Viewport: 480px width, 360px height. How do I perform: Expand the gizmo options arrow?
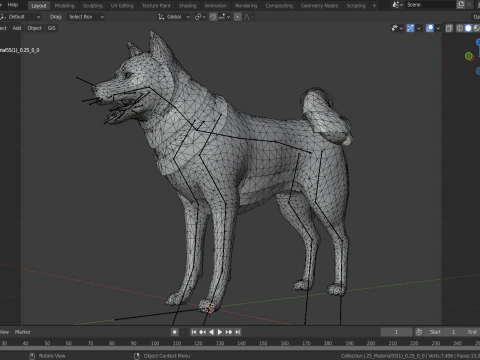418,28
